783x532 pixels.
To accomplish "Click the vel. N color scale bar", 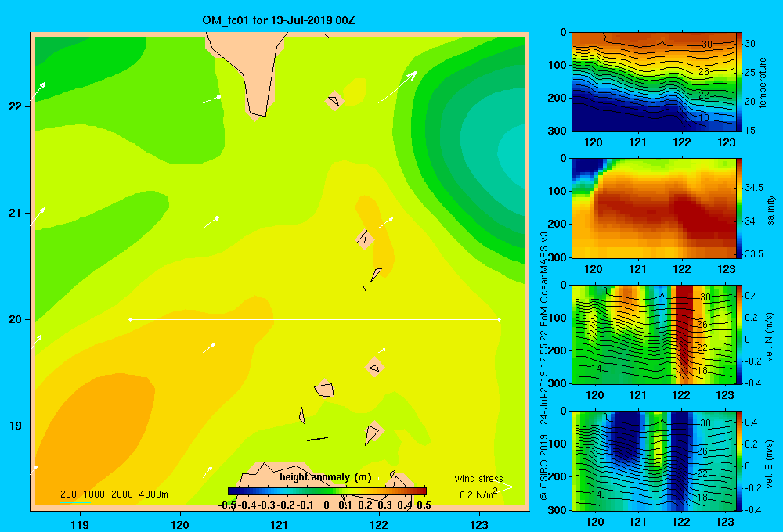I will (739, 334).
